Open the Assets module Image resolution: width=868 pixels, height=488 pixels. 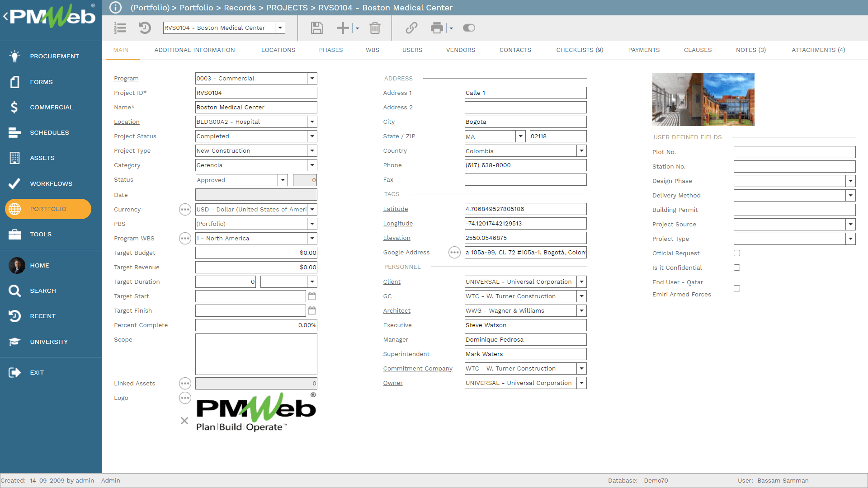(x=51, y=158)
